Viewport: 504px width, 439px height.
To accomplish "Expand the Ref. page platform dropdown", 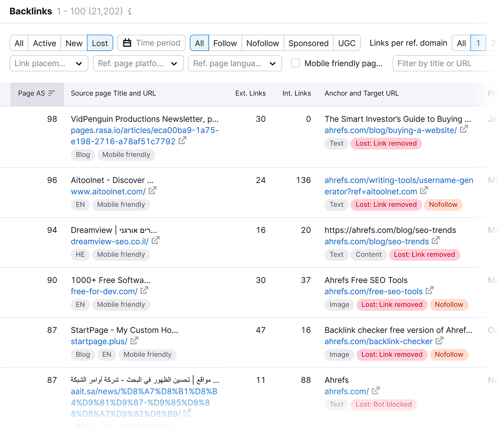I will pos(138,63).
